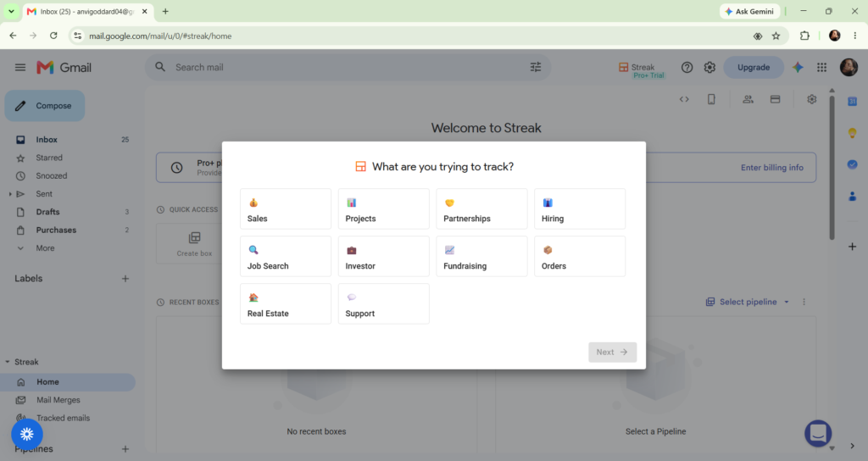Open Google Calendar side panel icon
The width and height of the screenshot is (868, 461).
point(853,102)
